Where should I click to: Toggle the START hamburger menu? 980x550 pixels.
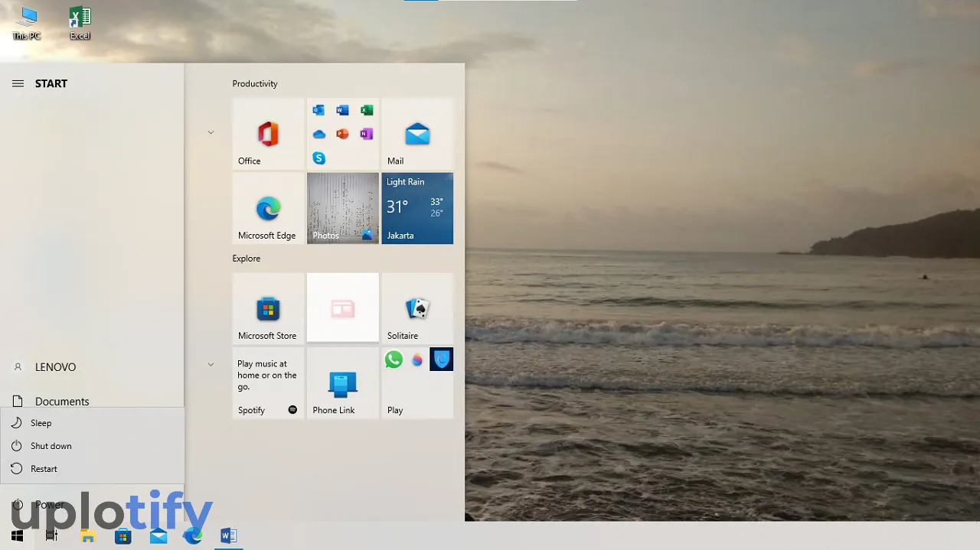click(18, 83)
